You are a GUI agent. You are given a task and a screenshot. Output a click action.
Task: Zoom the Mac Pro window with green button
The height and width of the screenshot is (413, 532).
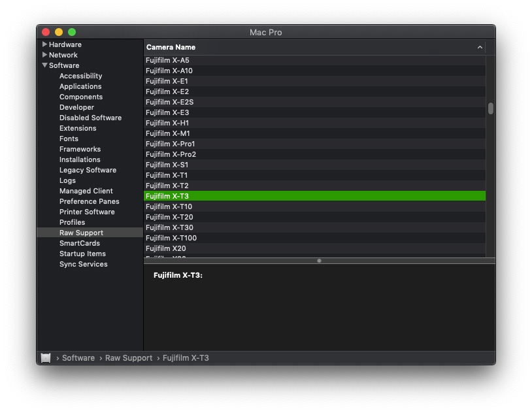[72, 32]
